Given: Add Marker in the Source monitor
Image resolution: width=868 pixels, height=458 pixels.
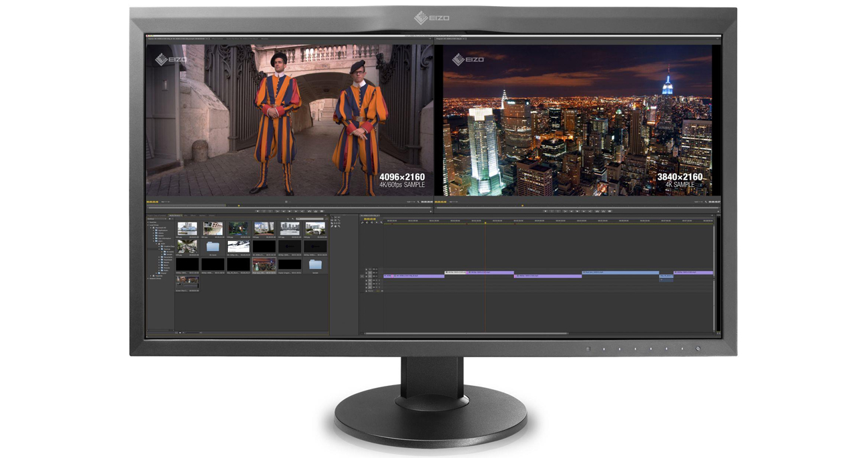Looking at the screenshot, I should [258, 211].
